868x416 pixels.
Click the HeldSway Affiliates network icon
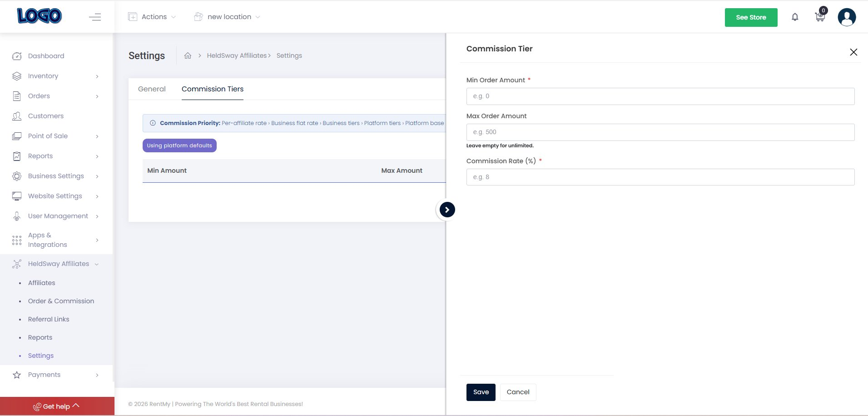click(x=17, y=264)
